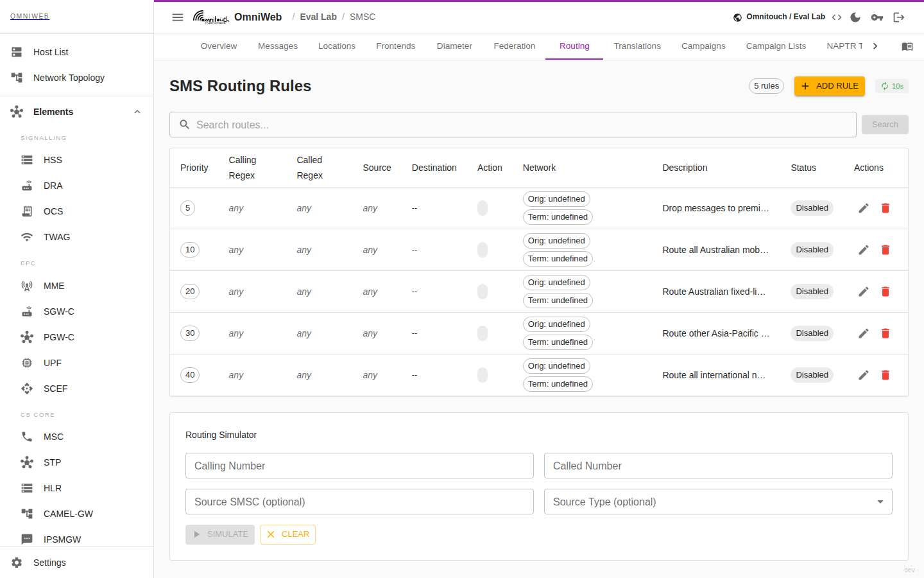Edit the priority 5 routing rule
Screen dimensions: 924x578
point(864,208)
